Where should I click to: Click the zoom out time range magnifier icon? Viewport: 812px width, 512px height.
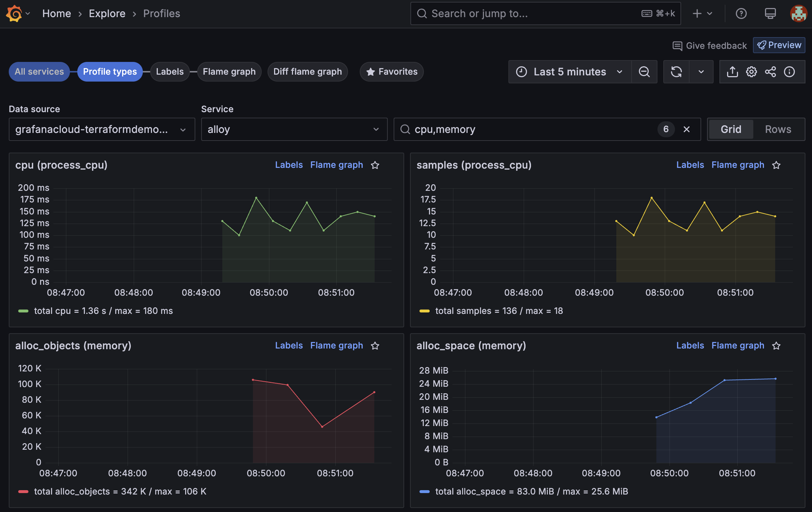tap(644, 72)
